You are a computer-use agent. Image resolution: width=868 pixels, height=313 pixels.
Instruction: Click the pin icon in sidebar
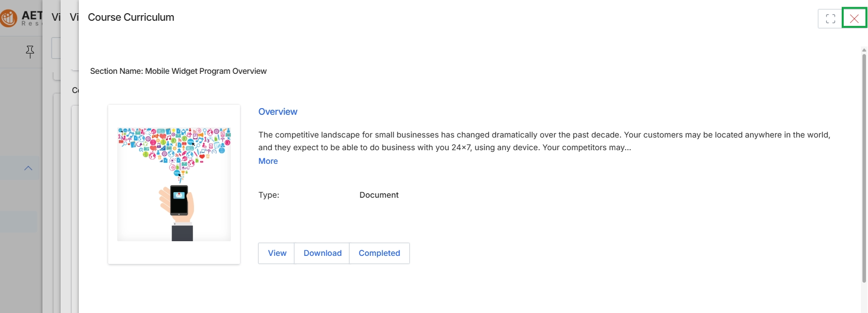tap(30, 52)
